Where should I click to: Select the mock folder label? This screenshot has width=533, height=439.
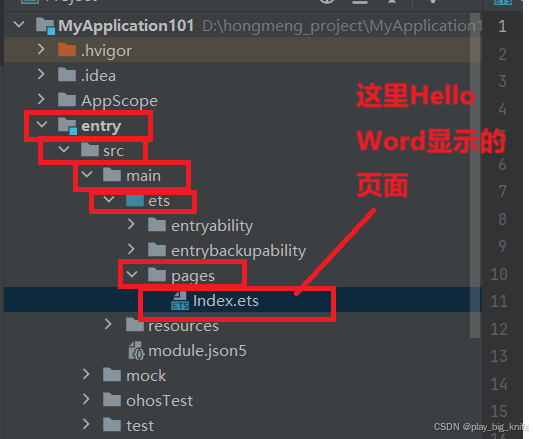point(146,376)
